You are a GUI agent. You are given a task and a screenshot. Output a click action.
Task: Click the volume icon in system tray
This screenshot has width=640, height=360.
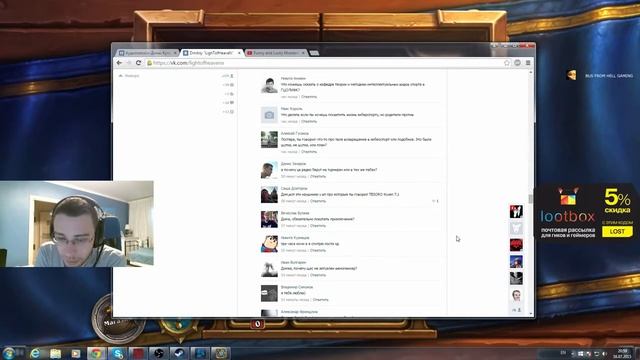coord(604,353)
